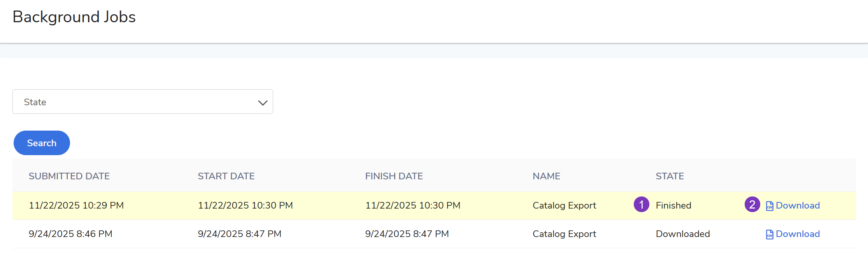Image resolution: width=868 pixels, height=253 pixels.
Task: Click the CSV file icon in the Downloaded row
Action: [769, 234]
